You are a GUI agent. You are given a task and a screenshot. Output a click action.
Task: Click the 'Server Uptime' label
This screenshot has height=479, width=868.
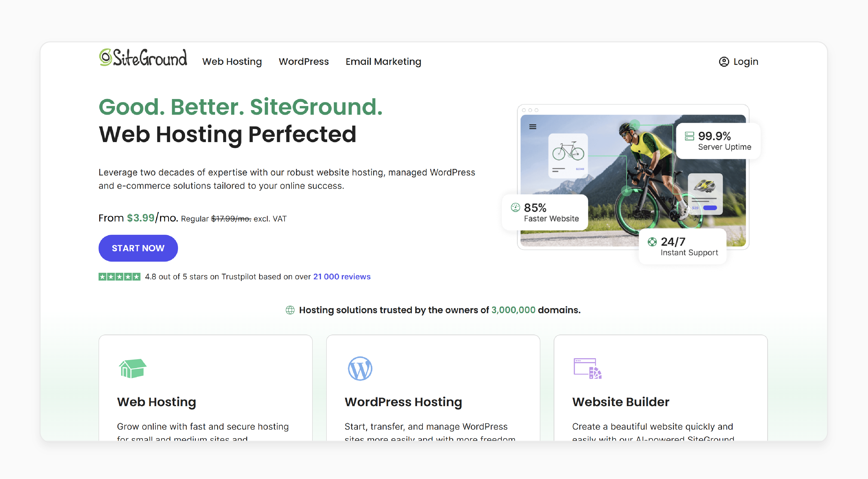724,147
